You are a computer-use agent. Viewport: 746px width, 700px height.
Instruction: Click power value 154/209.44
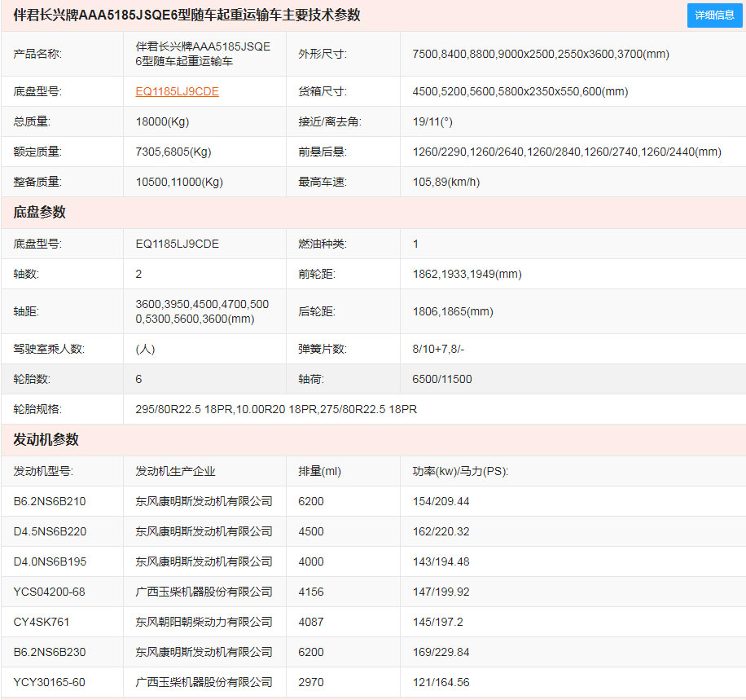pos(441,501)
